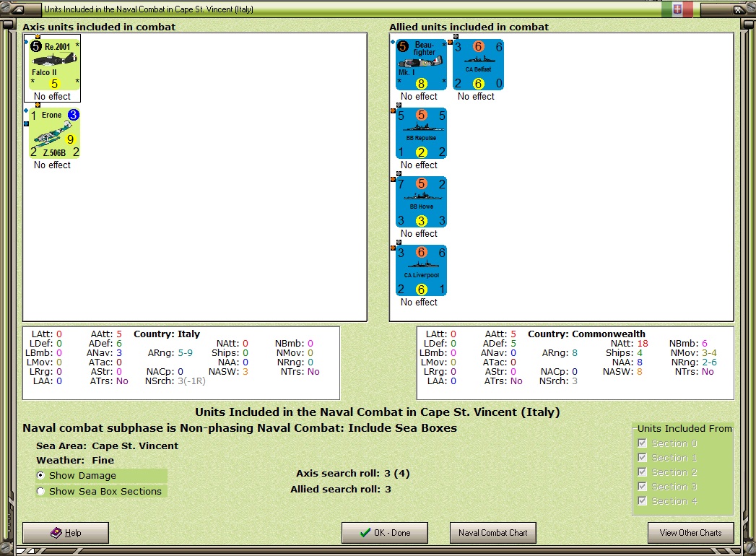This screenshot has height=556, width=756.
Task: Open the Help button
Action: tap(66, 533)
